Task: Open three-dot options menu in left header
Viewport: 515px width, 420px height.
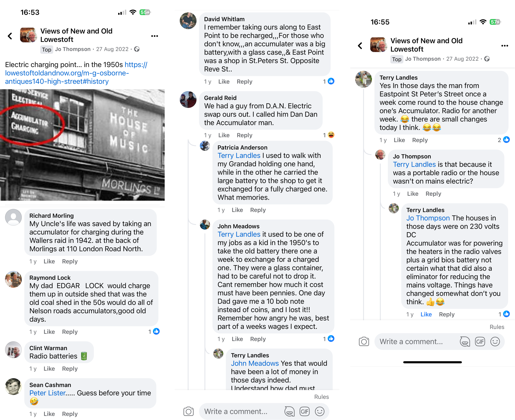Action: point(154,36)
